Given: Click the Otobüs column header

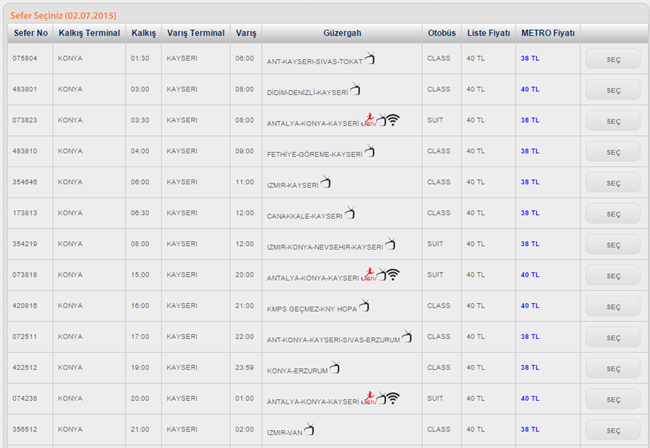Looking at the screenshot, I should pyautogui.click(x=441, y=33).
